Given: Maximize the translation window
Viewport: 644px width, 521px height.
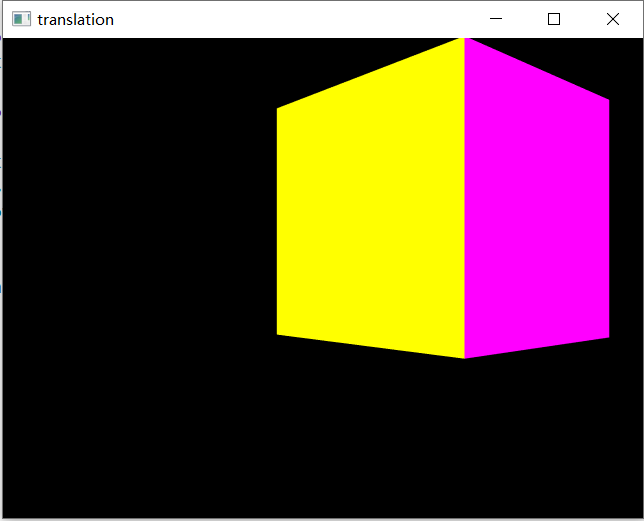Looking at the screenshot, I should pyautogui.click(x=554, y=19).
